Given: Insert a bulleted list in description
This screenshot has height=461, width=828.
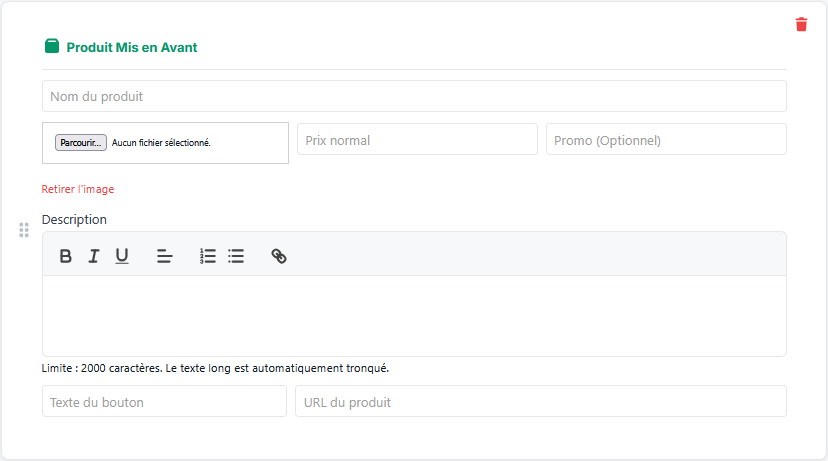Looking at the screenshot, I should 236,256.
